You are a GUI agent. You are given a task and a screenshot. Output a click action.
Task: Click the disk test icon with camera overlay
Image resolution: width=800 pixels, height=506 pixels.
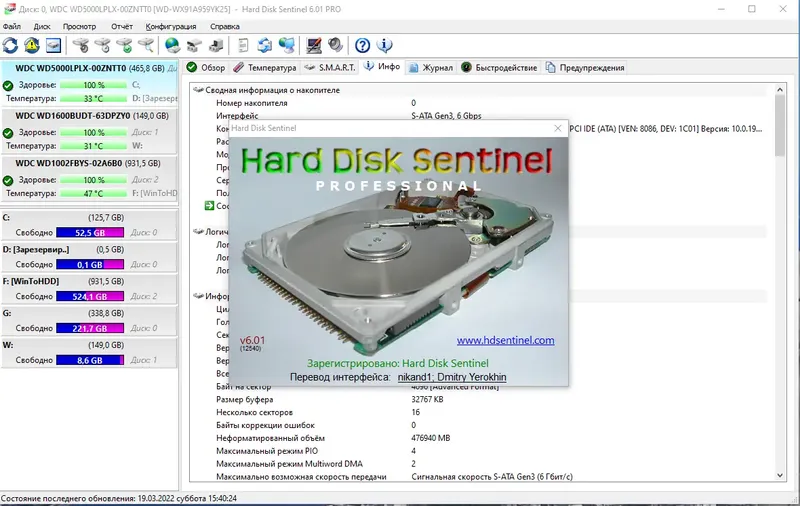click(x=81, y=45)
